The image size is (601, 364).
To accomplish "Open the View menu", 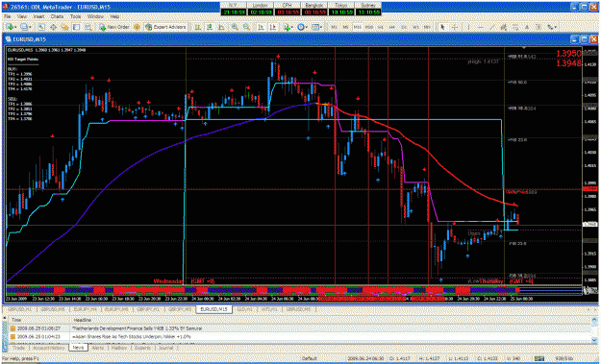I will 21,17.
